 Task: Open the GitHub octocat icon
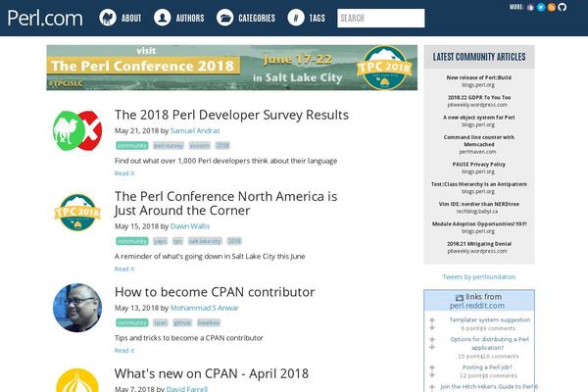tap(562, 7)
